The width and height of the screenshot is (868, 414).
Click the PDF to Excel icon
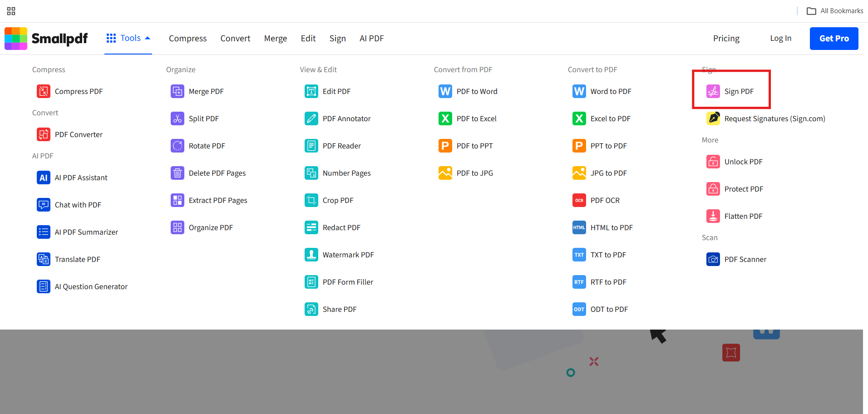[x=445, y=118]
